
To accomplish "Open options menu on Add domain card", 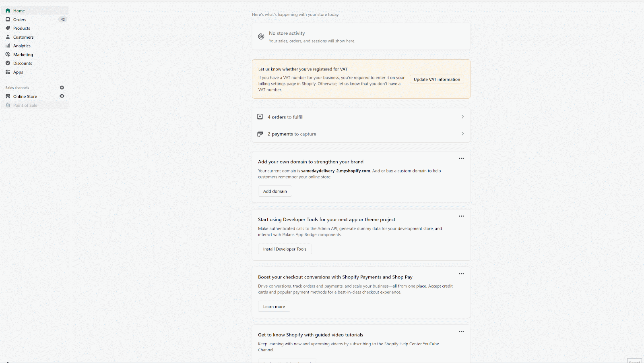I will click(x=461, y=158).
